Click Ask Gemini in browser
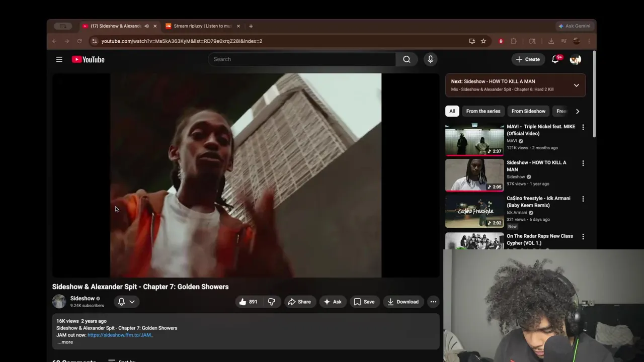644x362 pixels. (x=574, y=26)
